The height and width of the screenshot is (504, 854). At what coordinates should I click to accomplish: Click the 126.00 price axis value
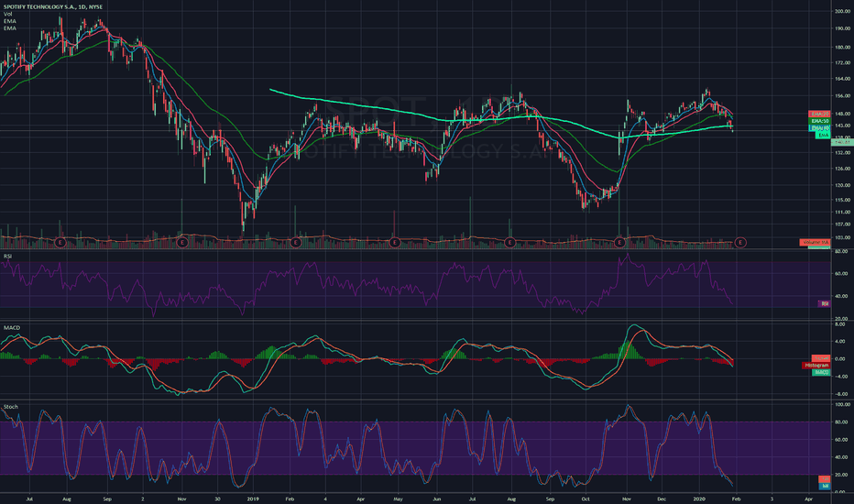pos(843,169)
